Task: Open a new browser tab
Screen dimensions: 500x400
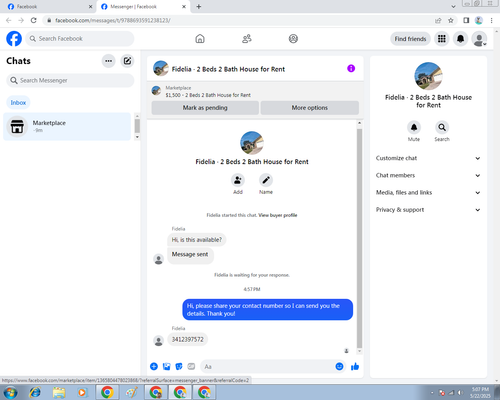Action: [199, 7]
